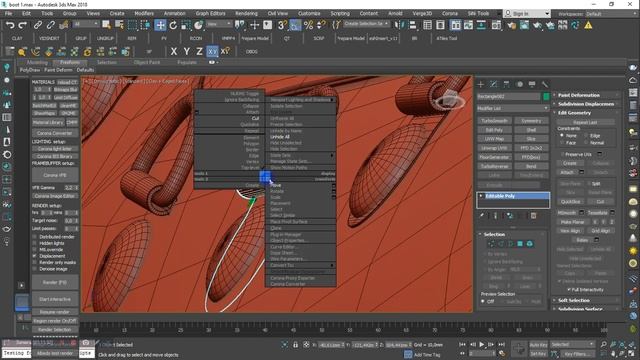Open the Motion tab in command panel
This screenshot has width=640, height=360.
click(x=520, y=84)
